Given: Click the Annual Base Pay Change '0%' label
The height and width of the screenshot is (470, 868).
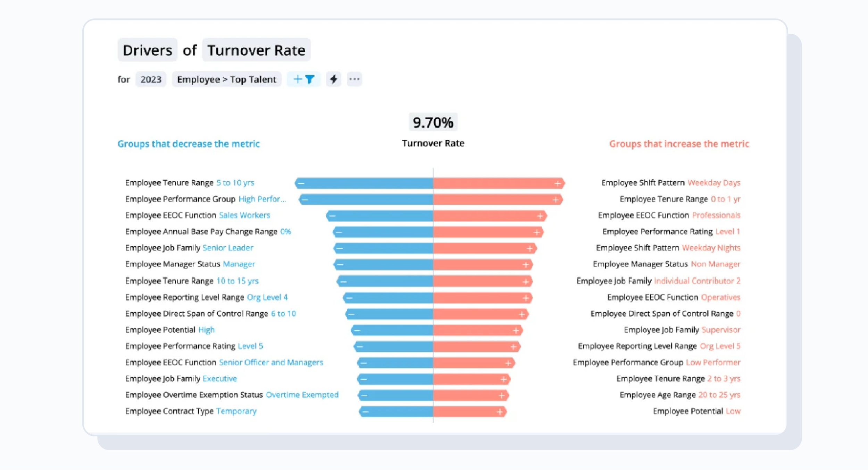Looking at the screenshot, I should (x=285, y=231).
